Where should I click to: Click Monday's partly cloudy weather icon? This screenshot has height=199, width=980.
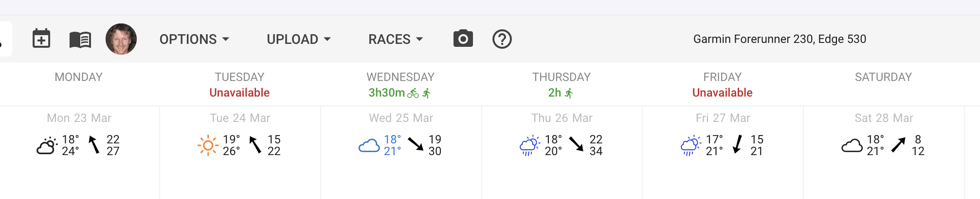tap(47, 145)
